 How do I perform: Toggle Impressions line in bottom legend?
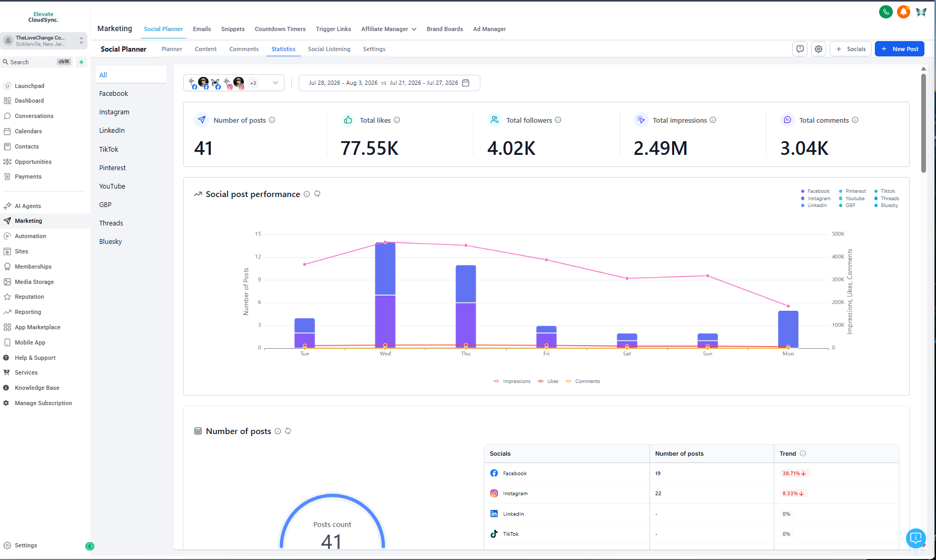pyautogui.click(x=511, y=381)
